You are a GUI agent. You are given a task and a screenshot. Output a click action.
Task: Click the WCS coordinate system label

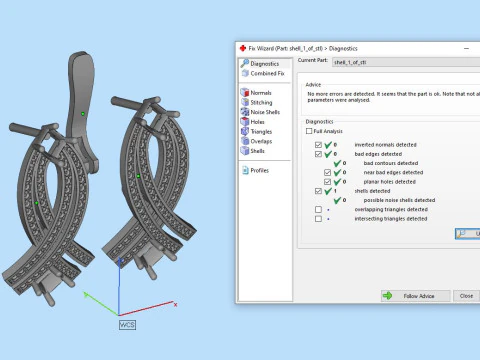[127, 325]
